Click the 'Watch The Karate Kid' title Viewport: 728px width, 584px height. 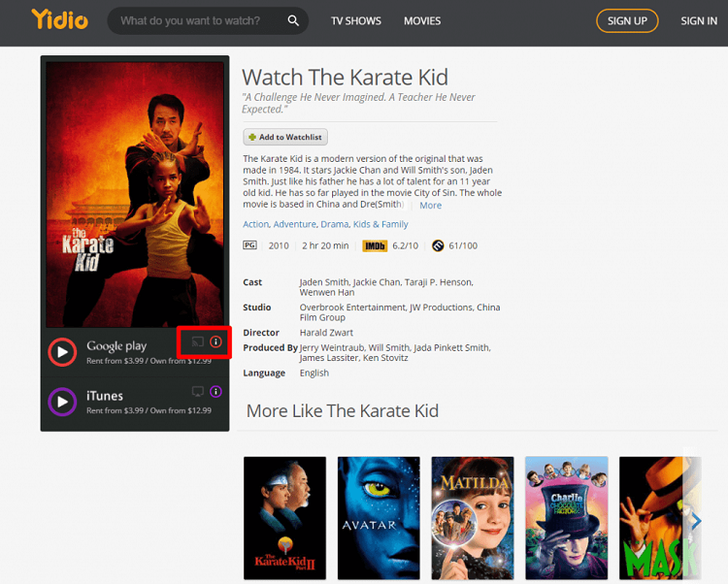click(x=345, y=77)
